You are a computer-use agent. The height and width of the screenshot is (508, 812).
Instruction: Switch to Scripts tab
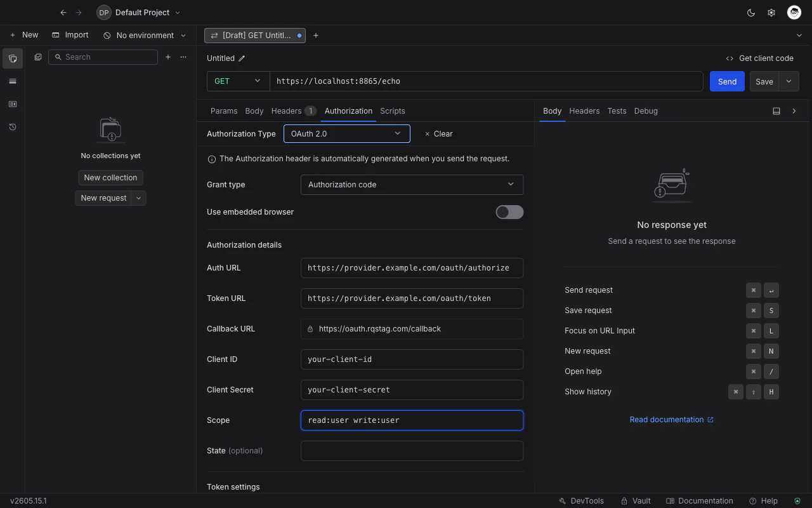[x=393, y=111]
